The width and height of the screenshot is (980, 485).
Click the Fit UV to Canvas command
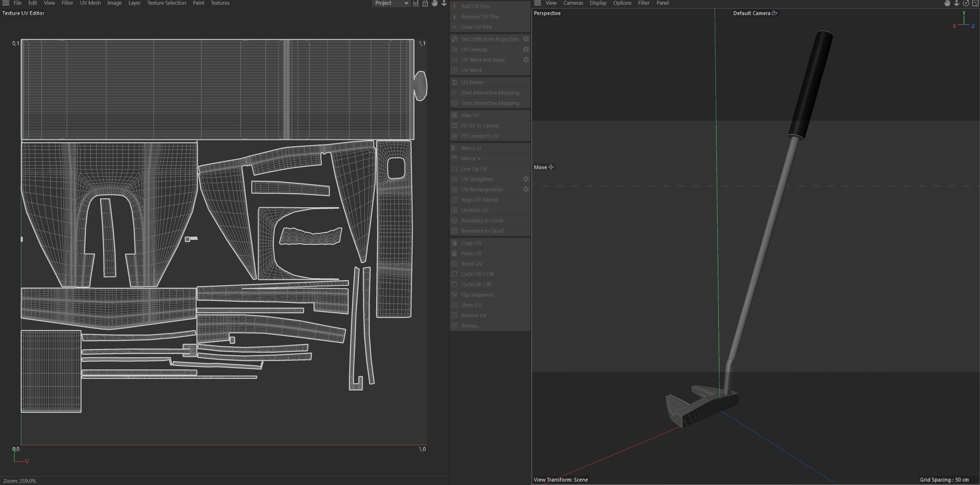(x=479, y=126)
